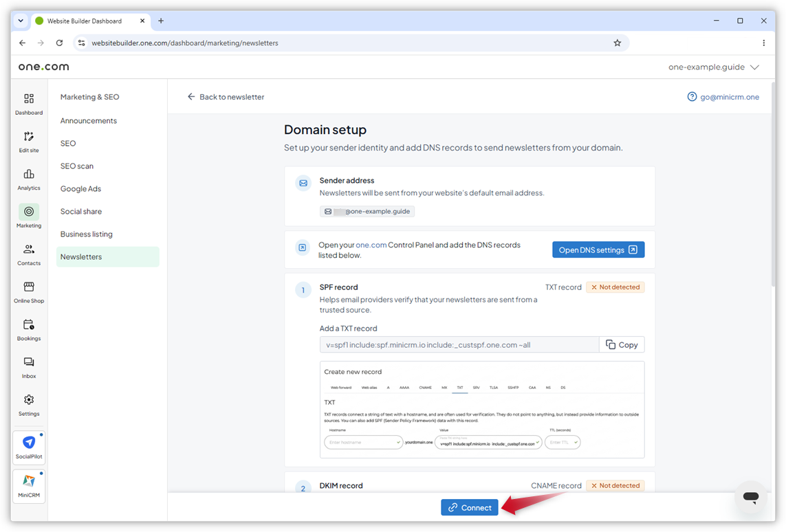Reload the page
The width and height of the screenshot is (786, 532).
[x=59, y=43]
